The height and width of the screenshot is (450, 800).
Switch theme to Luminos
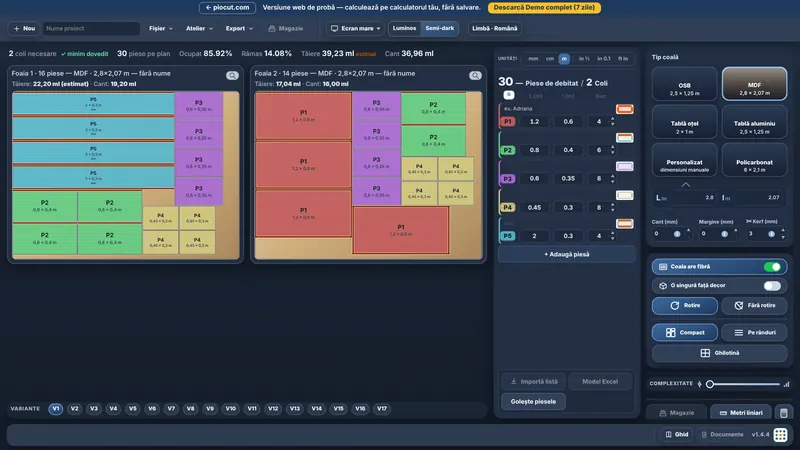point(405,29)
